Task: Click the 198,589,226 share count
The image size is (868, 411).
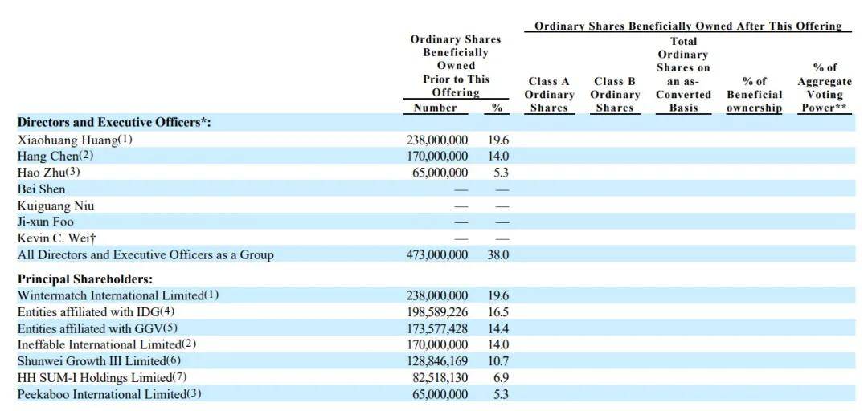Action: [436, 311]
